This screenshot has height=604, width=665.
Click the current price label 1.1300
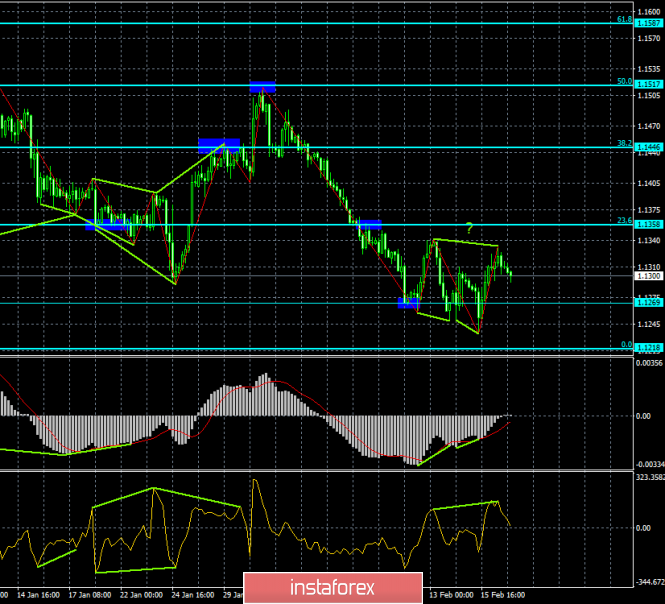(x=649, y=276)
